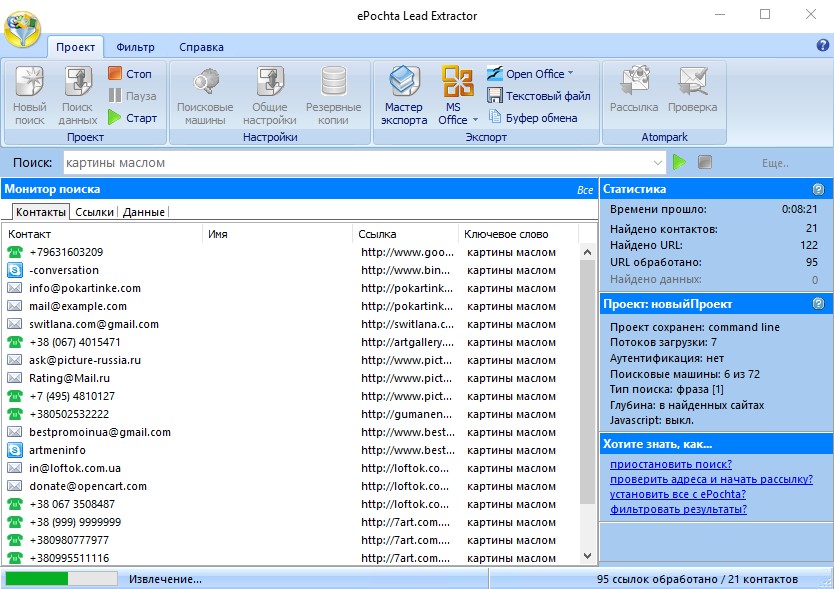Open link проверить адреса и начать рассылку?

point(711,479)
